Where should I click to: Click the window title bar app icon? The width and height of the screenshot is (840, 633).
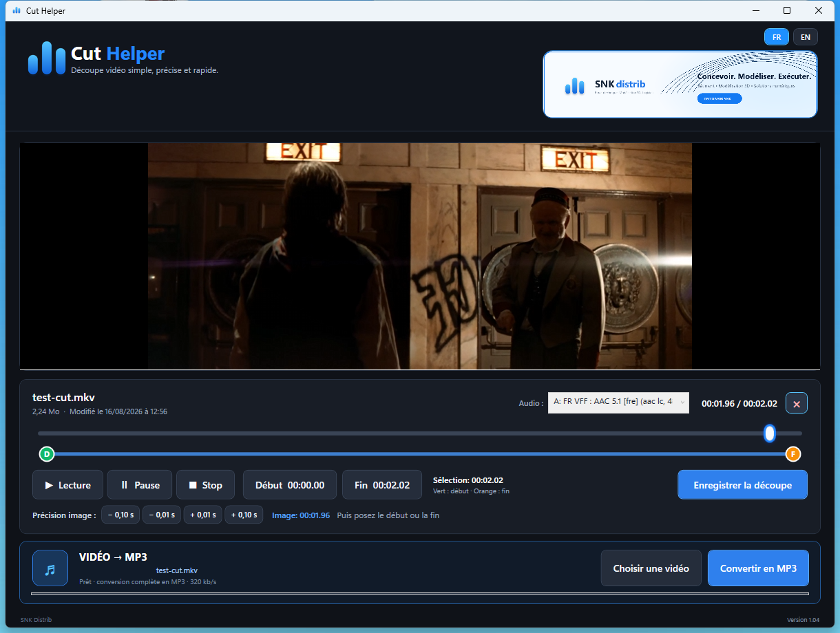click(x=17, y=10)
